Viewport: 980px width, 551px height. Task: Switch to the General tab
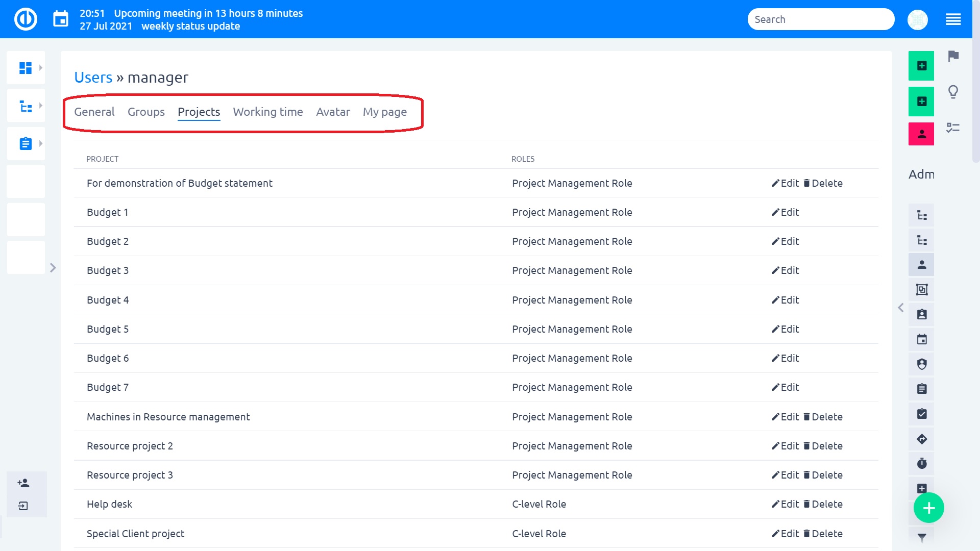point(94,112)
